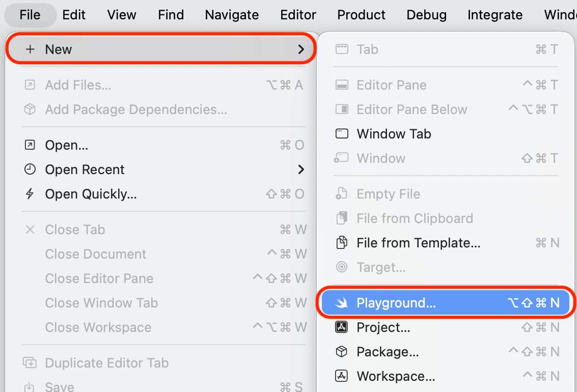Click the Target bullseye icon
The width and height of the screenshot is (577, 392).
click(342, 267)
